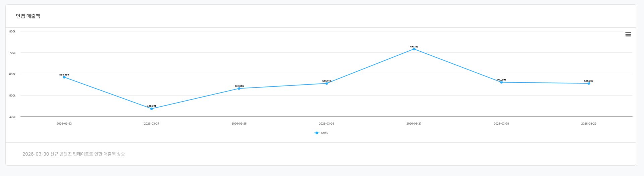Screen dimensions: 644x176
Task: Click the 2026-03-27 x-axis date label
Action: coord(414,124)
